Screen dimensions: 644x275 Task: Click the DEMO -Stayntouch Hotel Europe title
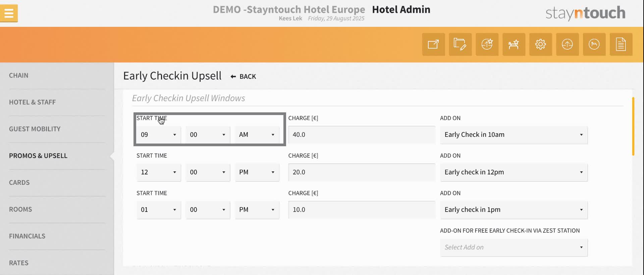click(x=289, y=9)
